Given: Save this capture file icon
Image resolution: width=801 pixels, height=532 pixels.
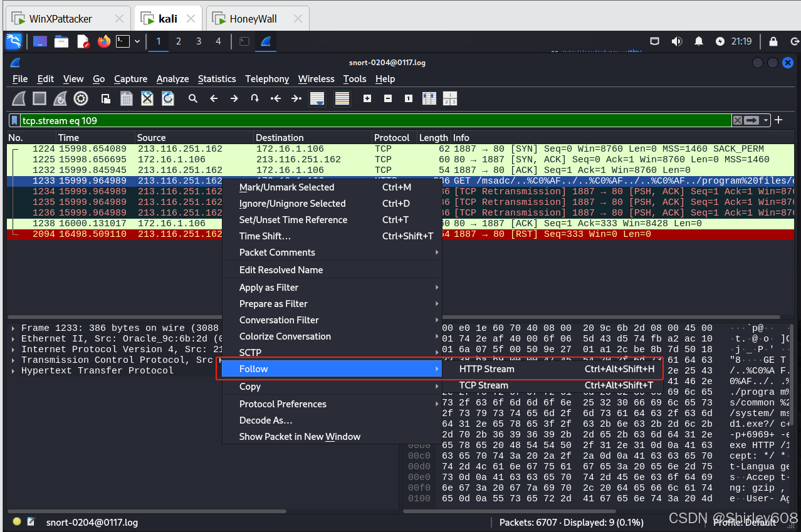Looking at the screenshot, I should 127,98.
